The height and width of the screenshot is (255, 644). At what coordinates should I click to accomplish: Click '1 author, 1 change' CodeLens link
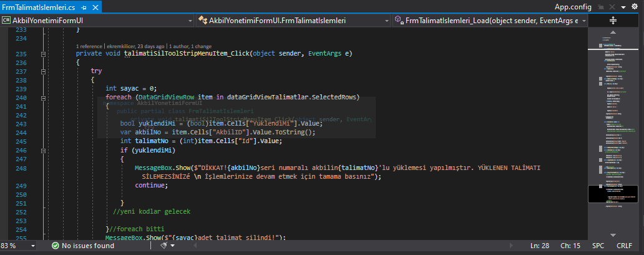point(190,46)
